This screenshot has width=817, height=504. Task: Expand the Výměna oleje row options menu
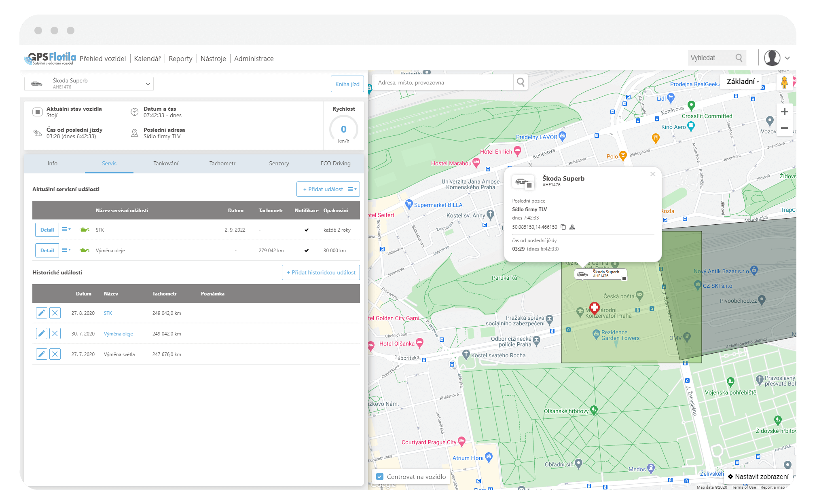click(66, 250)
